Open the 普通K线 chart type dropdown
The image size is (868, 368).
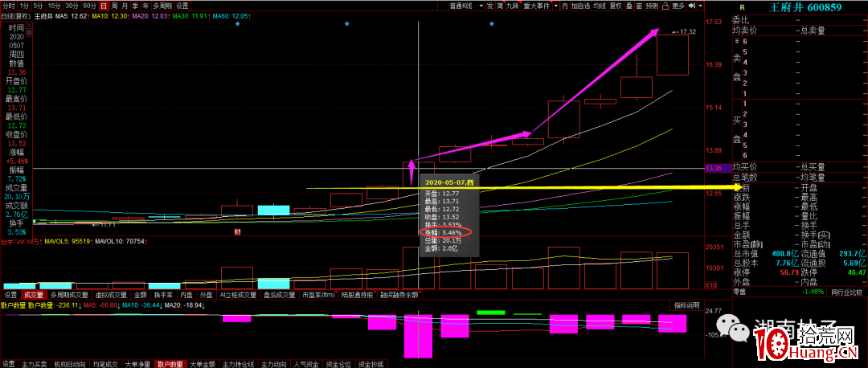click(465, 6)
